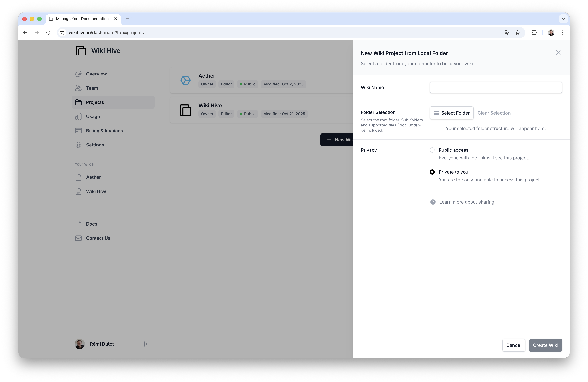This screenshot has height=382, width=588.
Task: Go to the Billing & Invoices section
Action: tap(104, 131)
